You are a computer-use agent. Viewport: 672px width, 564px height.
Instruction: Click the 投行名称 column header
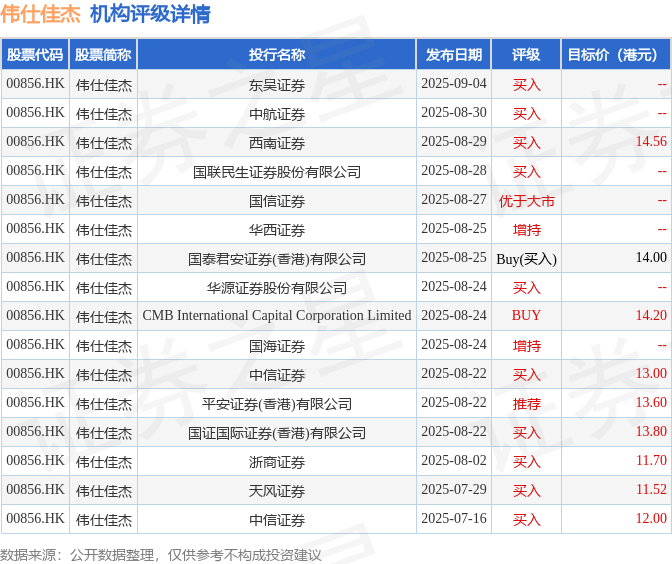coord(276,54)
